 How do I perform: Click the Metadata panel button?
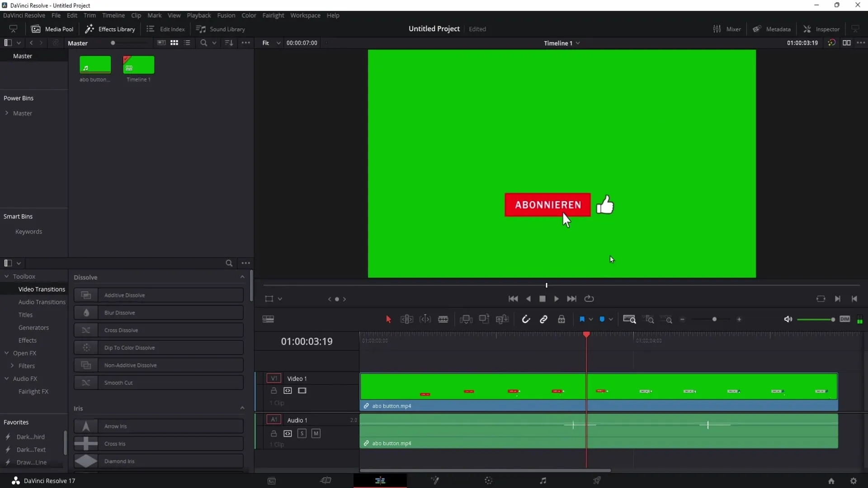773,28
